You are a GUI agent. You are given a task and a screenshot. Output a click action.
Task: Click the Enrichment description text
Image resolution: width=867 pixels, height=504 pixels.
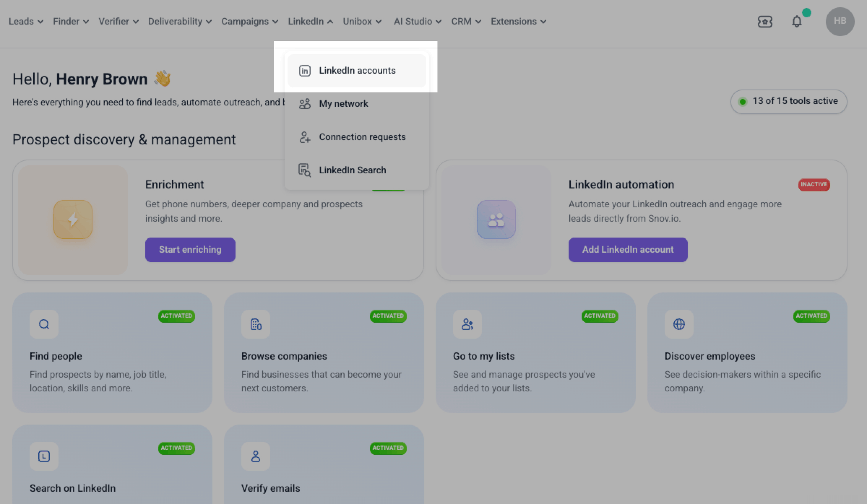[254, 211]
